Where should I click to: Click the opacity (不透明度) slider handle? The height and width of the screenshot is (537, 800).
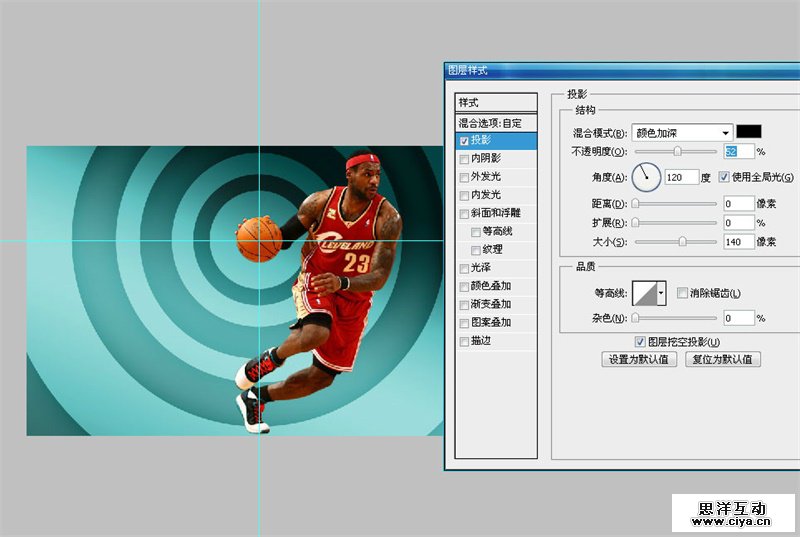[678, 152]
